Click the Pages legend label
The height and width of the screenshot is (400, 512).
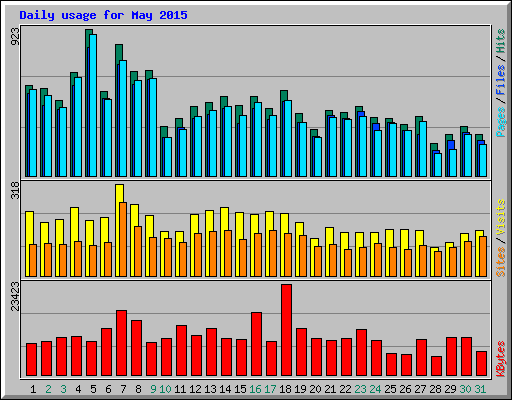(501, 122)
